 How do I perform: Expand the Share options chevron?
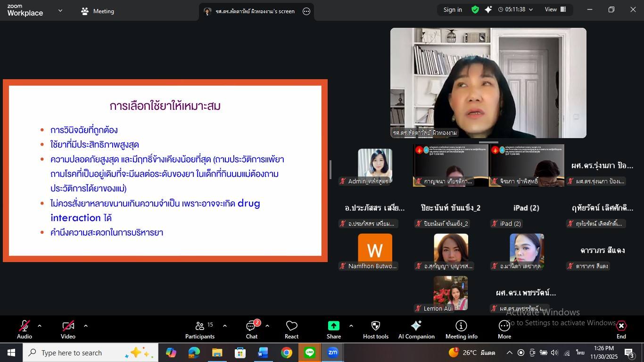pos(351,325)
